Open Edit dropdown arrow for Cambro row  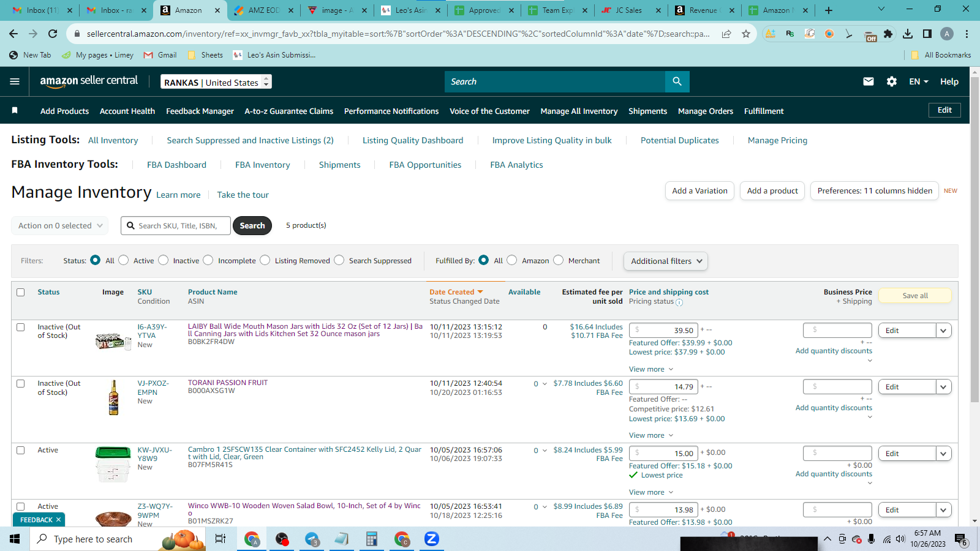pyautogui.click(x=944, y=454)
